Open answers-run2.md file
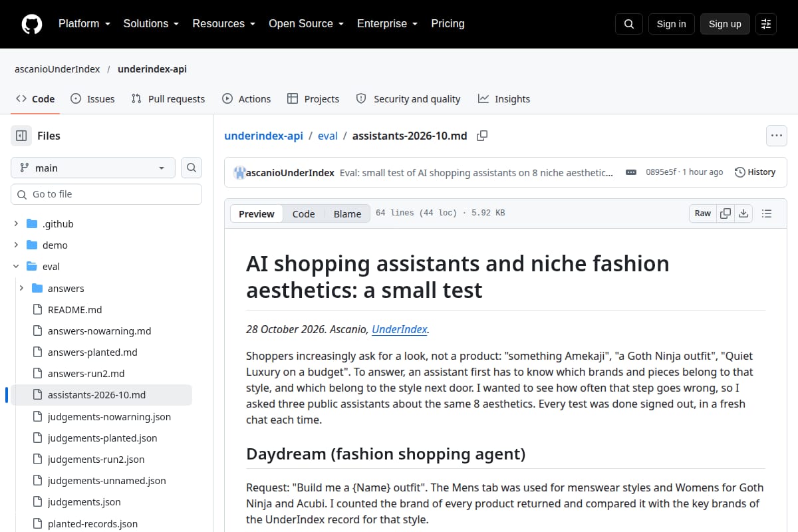 (86, 373)
